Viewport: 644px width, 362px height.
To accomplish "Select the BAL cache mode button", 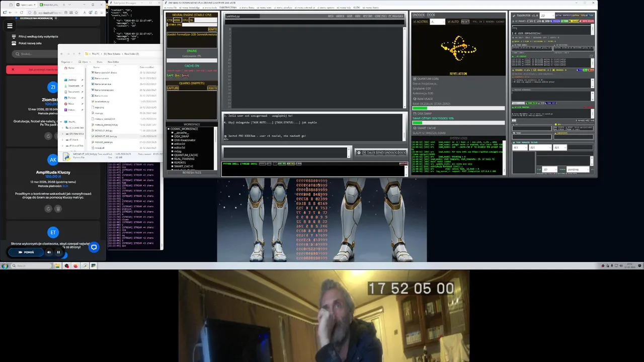I will point(178,76).
